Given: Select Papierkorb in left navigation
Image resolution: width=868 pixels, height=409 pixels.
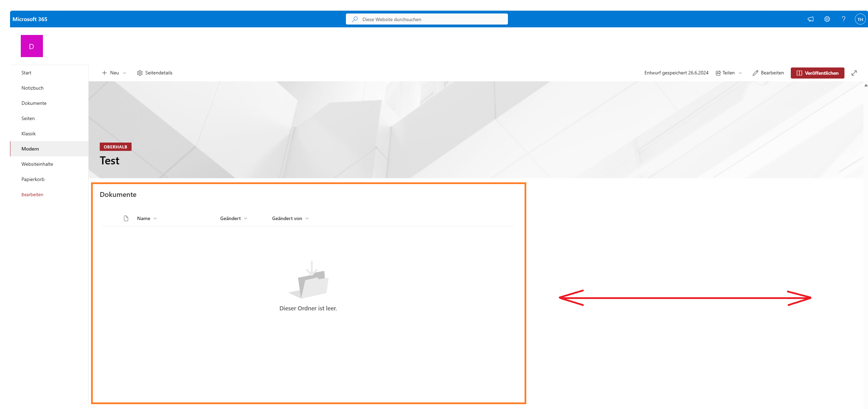Looking at the screenshot, I should coord(33,179).
